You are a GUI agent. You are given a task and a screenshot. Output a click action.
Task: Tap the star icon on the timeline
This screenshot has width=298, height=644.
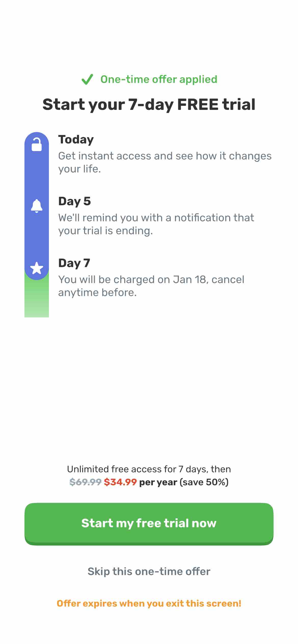tap(37, 268)
